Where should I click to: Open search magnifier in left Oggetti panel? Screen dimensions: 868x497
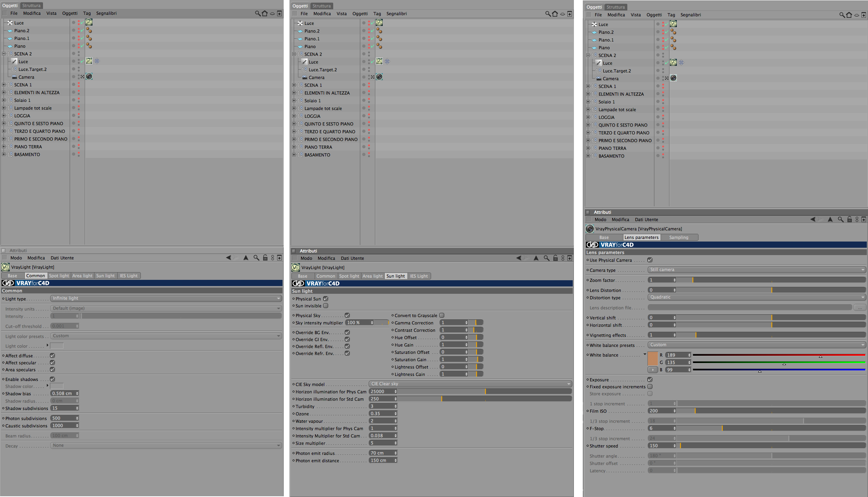[x=257, y=14]
